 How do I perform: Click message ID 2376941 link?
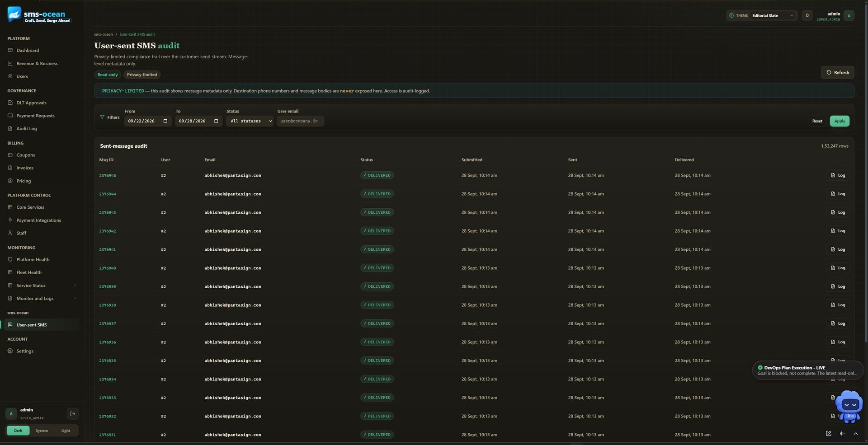point(108,249)
